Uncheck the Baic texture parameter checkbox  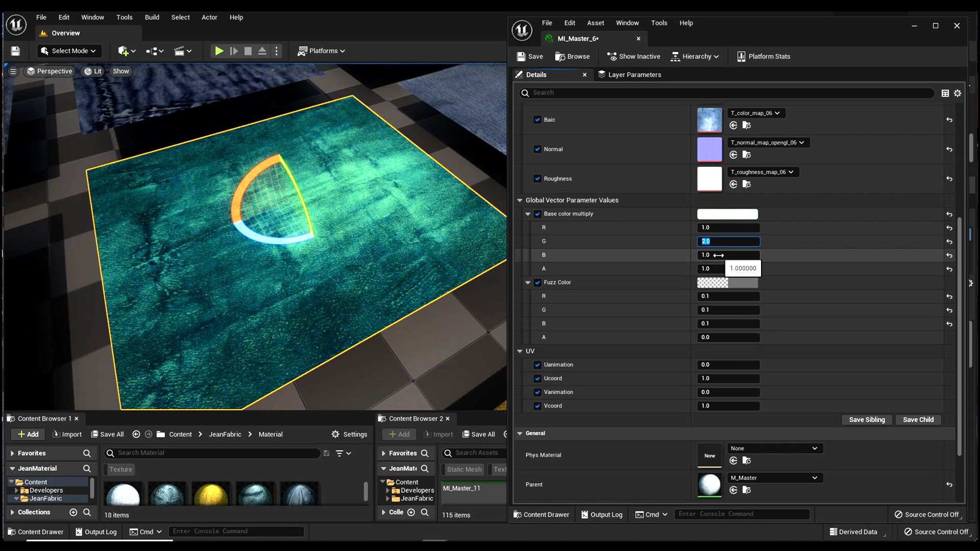coord(537,120)
